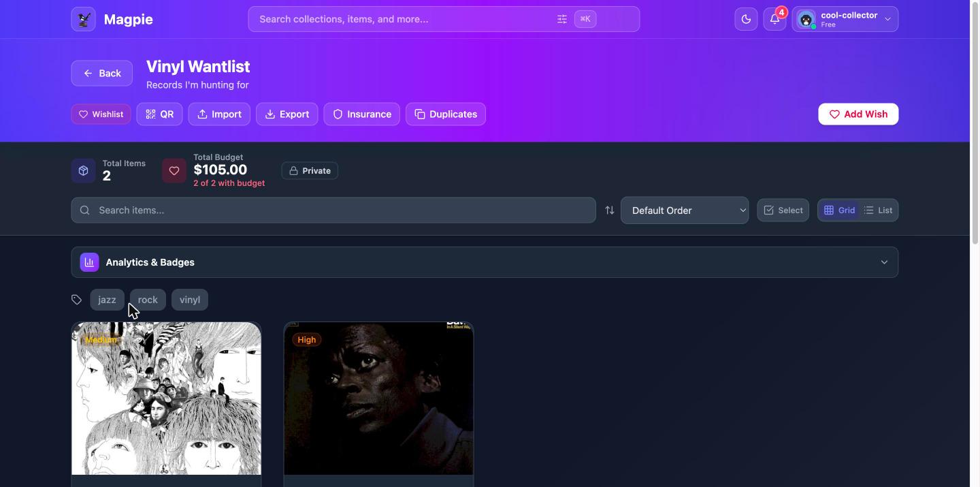Click the Import button
Viewport: 980px width, 487px height.
220,114
